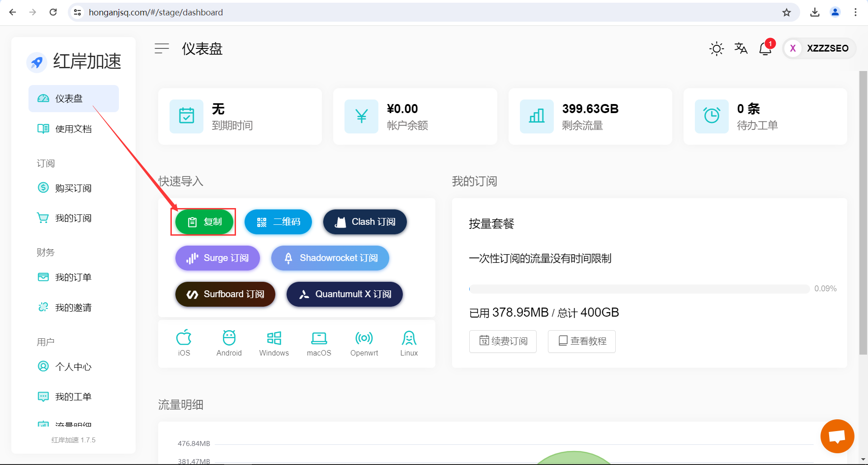868x465 pixels.
Task: Click the site info icon in address bar
Action: point(78,12)
